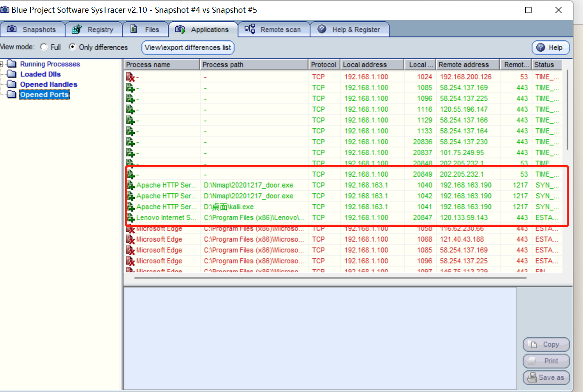Click the green added icon for 58.254.137.230 row
The height and width of the screenshot is (392, 583).
tap(130, 142)
